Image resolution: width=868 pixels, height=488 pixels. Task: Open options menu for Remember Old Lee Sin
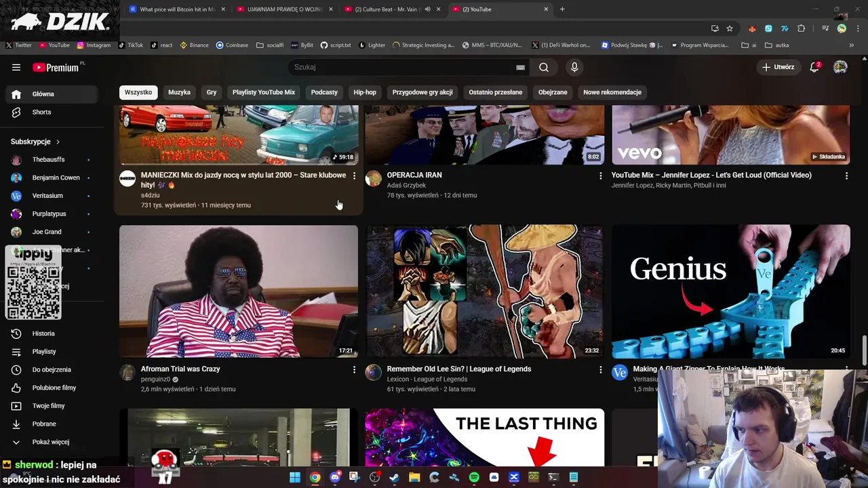coord(600,369)
